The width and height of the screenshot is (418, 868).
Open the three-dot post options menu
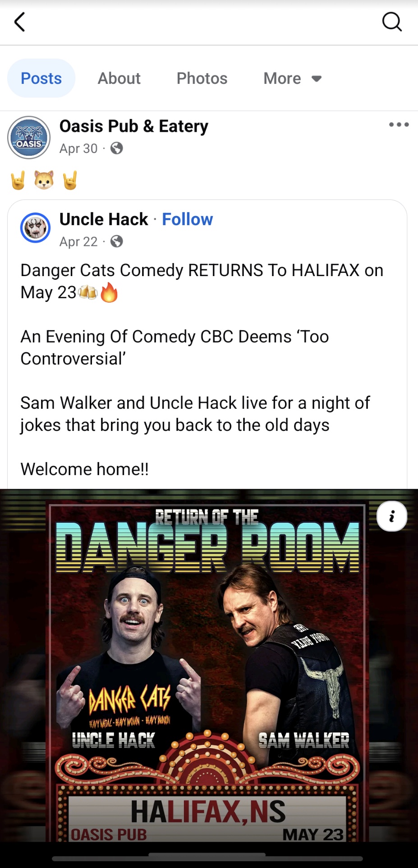[399, 125]
